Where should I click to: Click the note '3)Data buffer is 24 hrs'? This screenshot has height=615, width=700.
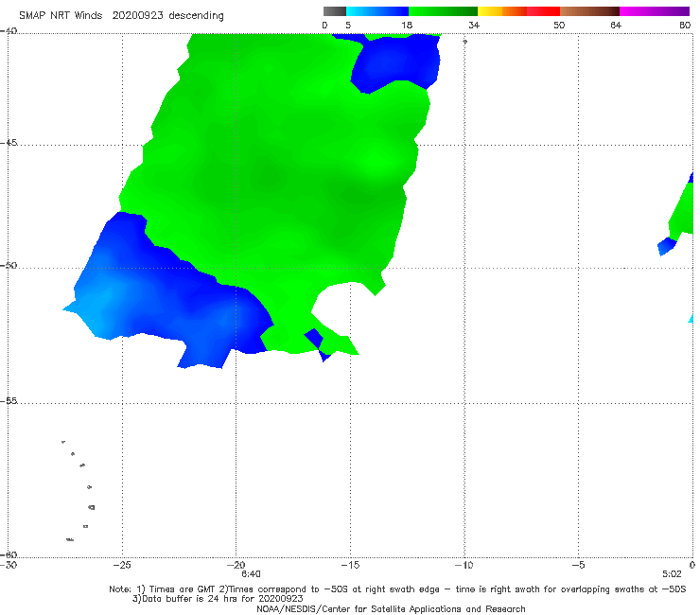pyautogui.click(x=218, y=599)
